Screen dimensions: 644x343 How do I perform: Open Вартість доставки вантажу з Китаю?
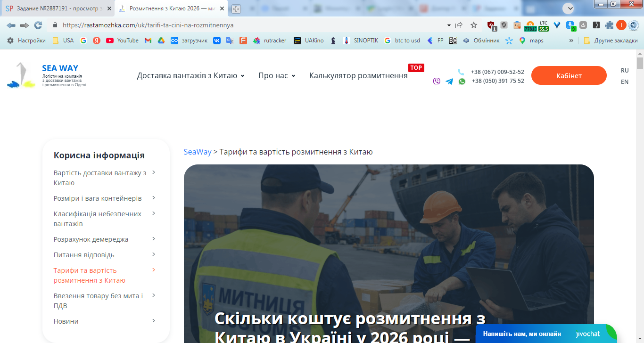(x=100, y=178)
